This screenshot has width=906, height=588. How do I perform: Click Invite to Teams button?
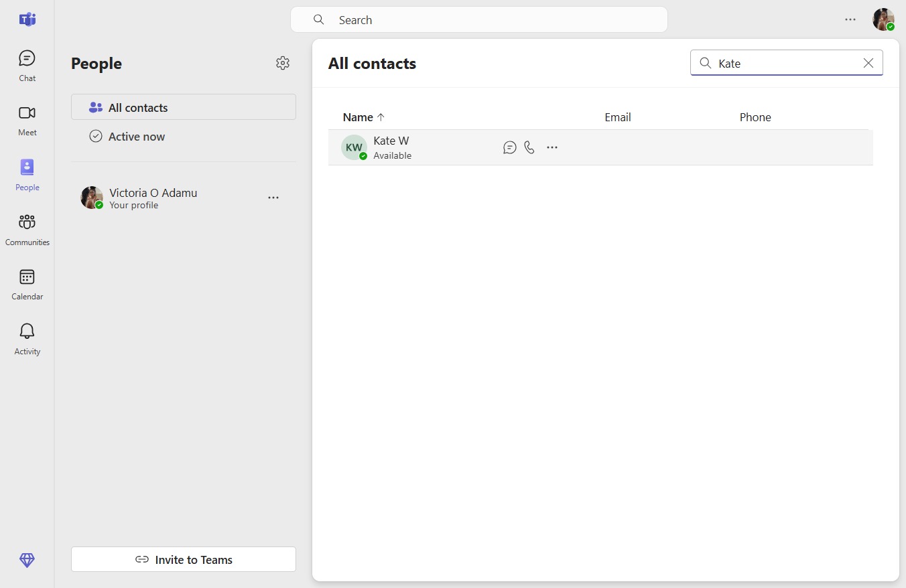[184, 559]
